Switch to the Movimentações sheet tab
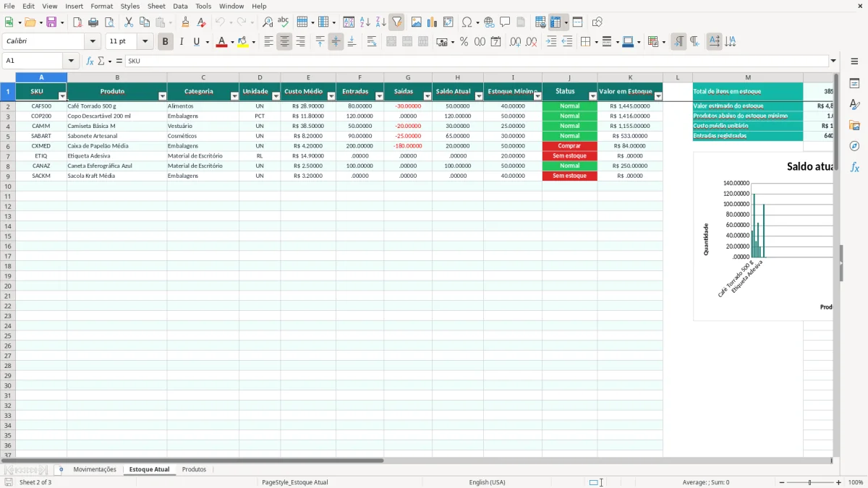868x488 pixels. [x=95, y=469]
